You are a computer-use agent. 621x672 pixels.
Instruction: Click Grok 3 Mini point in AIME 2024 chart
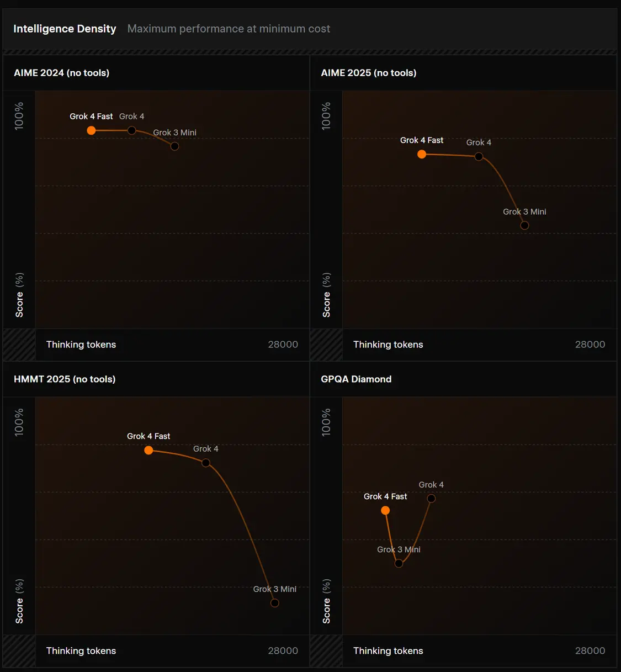[174, 146]
